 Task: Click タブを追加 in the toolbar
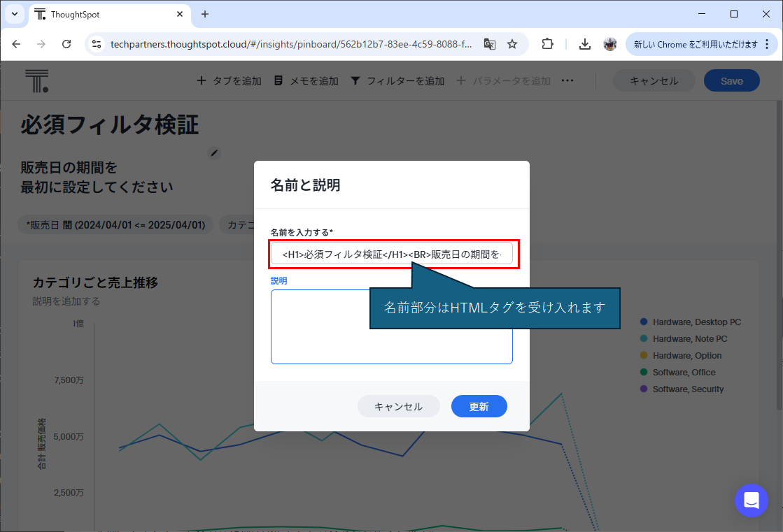tap(229, 81)
